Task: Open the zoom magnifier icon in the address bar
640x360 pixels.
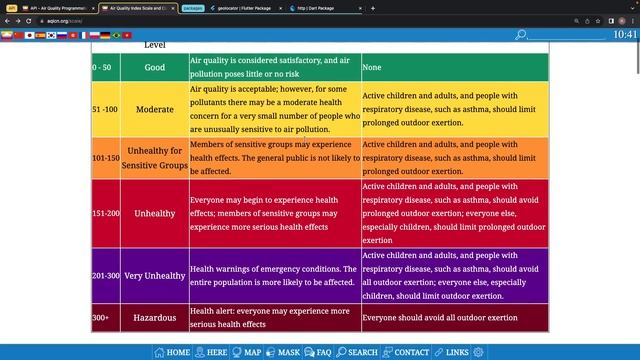Action: point(576,21)
